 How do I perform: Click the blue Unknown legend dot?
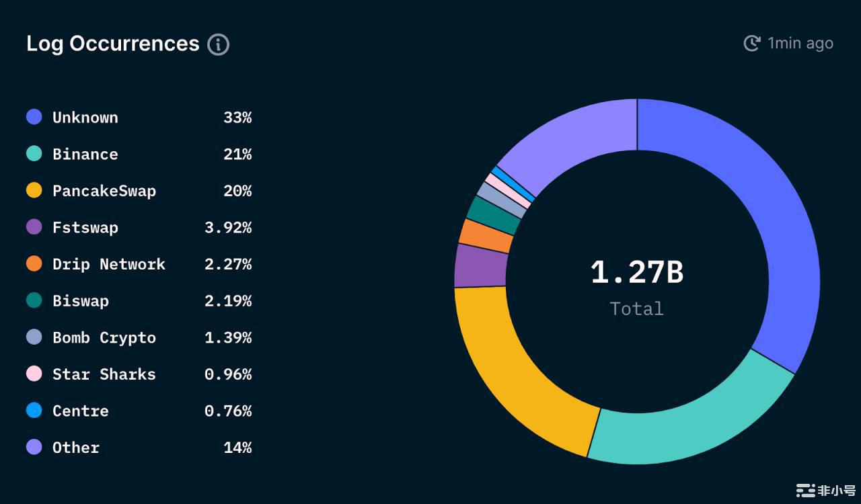34,117
